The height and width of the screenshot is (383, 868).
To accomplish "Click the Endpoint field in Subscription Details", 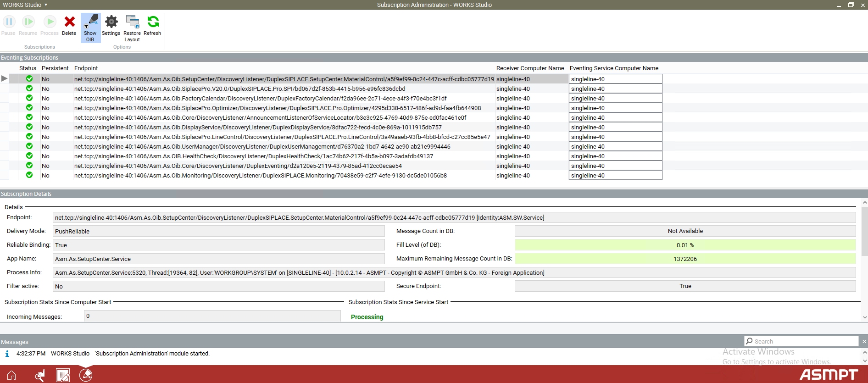I will tap(454, 217).
